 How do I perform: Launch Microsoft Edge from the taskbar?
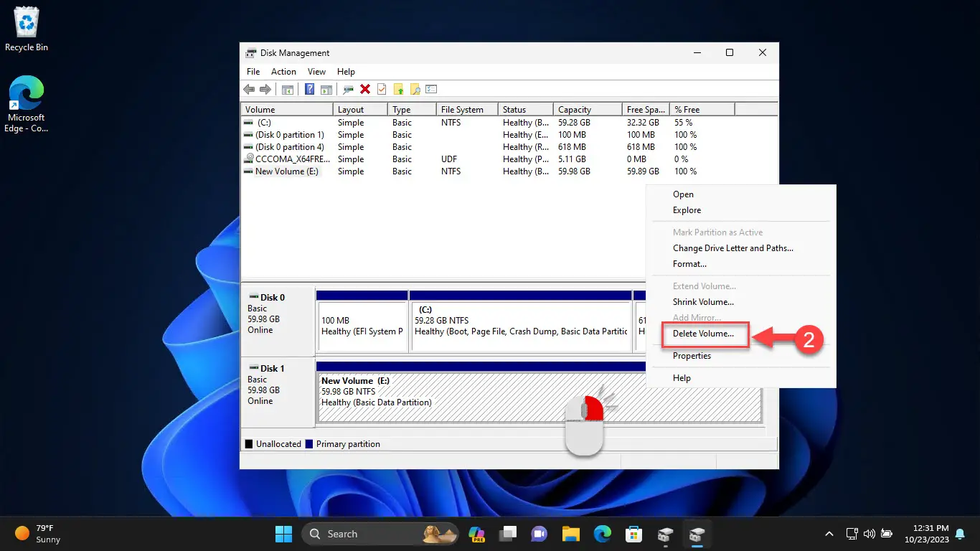pos(602,534)
